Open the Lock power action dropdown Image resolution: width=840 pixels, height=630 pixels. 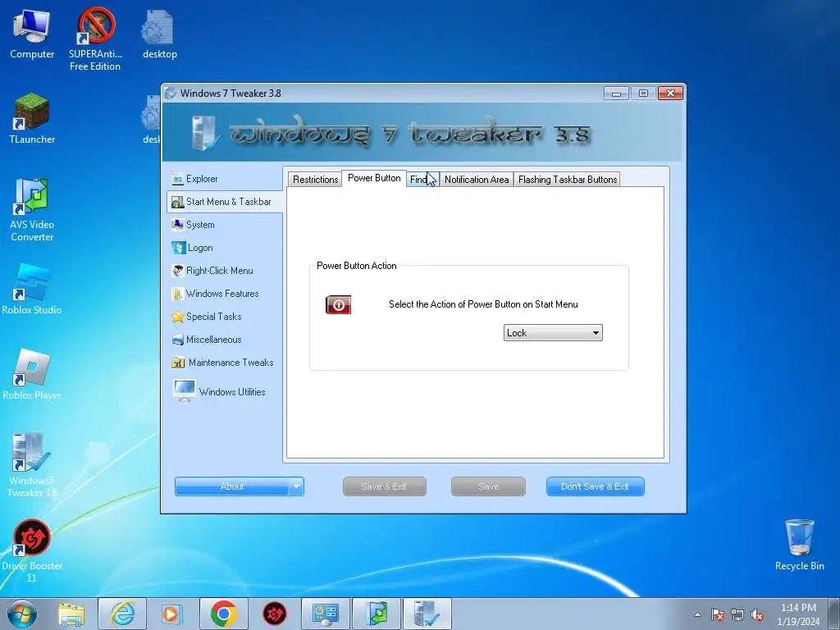553,333
